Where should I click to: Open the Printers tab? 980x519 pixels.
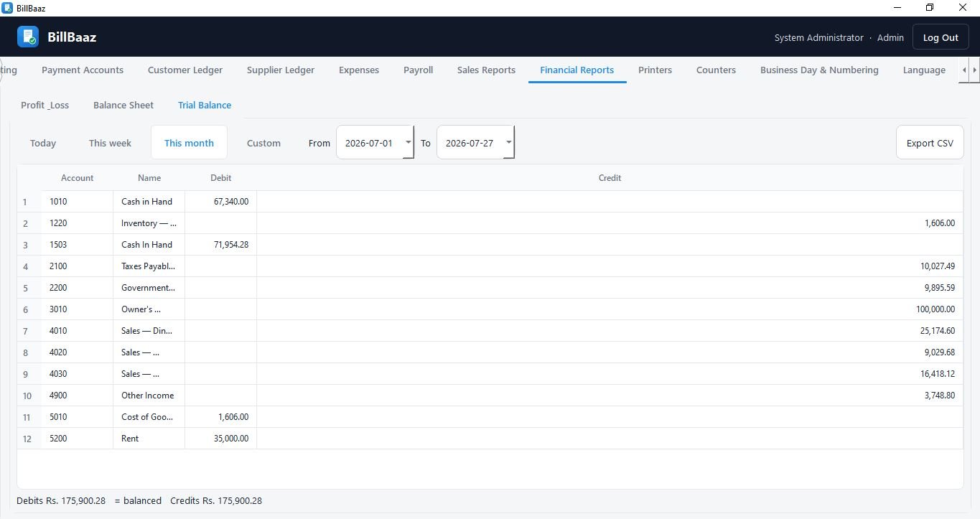(x=655, y=70)
